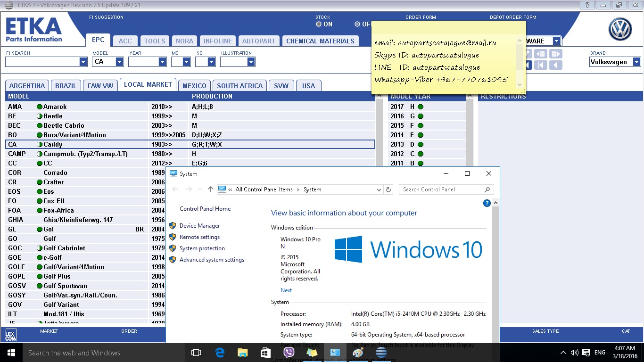This screenshot has width=644, height=362.
Task: Open the BRAND dropdown showing Volkswagen
Action: (637, 62)
